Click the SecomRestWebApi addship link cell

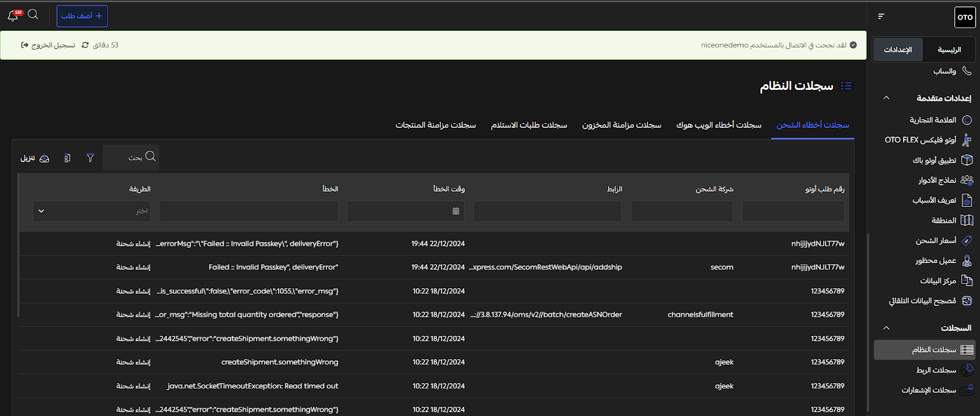[546, 267]
